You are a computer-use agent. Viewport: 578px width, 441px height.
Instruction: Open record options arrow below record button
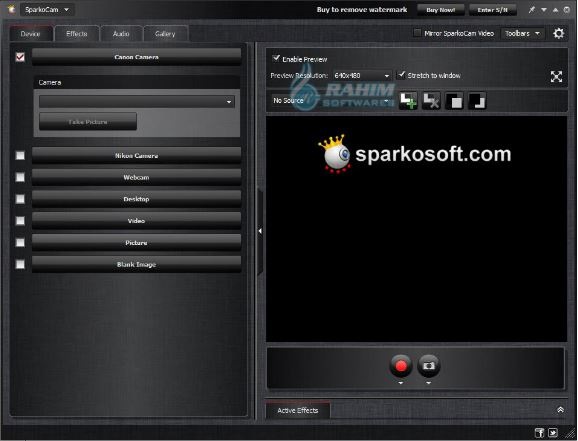point(401,383)
